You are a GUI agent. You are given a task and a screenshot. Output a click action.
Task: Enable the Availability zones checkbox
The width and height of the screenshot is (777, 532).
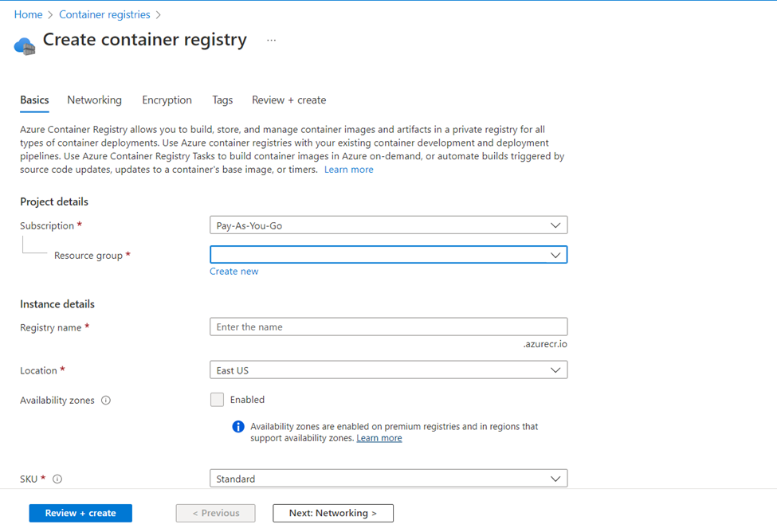(217, 399)
